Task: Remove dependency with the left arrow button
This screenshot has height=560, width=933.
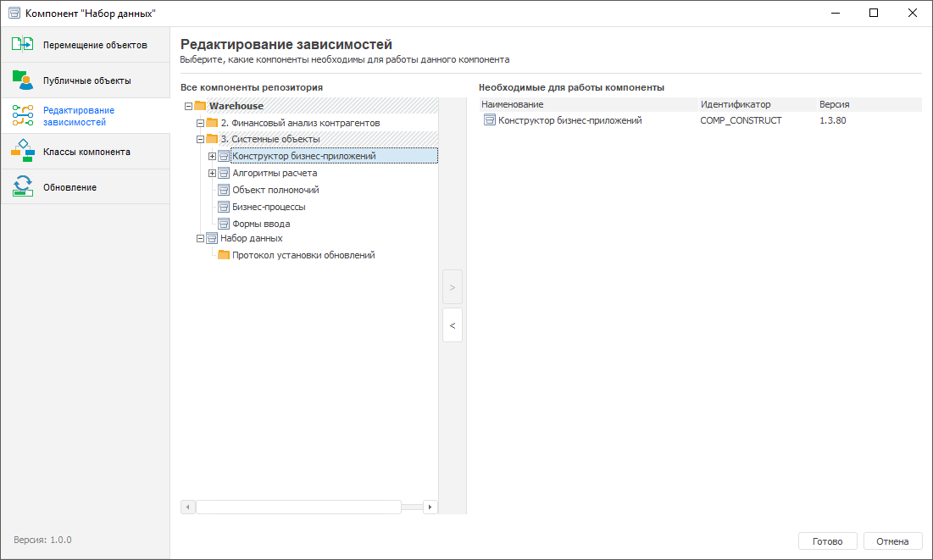Action: (x=453, y=325)
